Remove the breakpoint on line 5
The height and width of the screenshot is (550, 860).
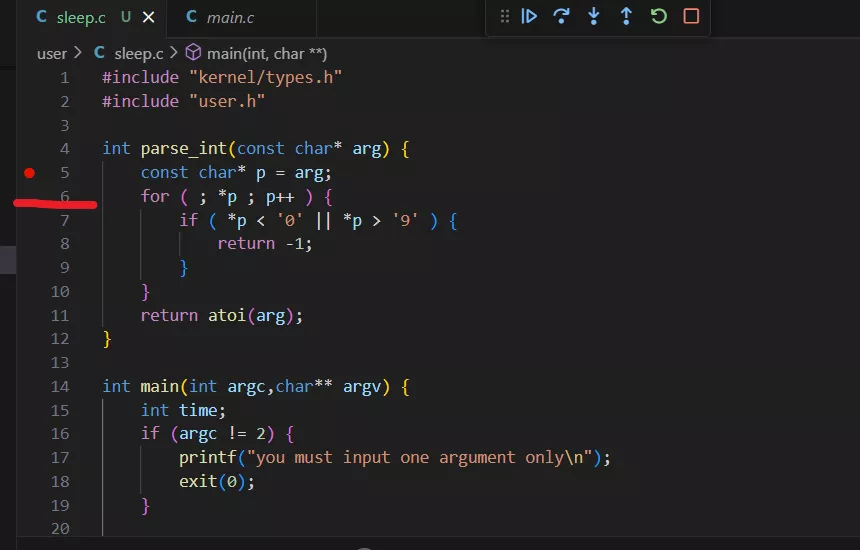pos(30,173)
